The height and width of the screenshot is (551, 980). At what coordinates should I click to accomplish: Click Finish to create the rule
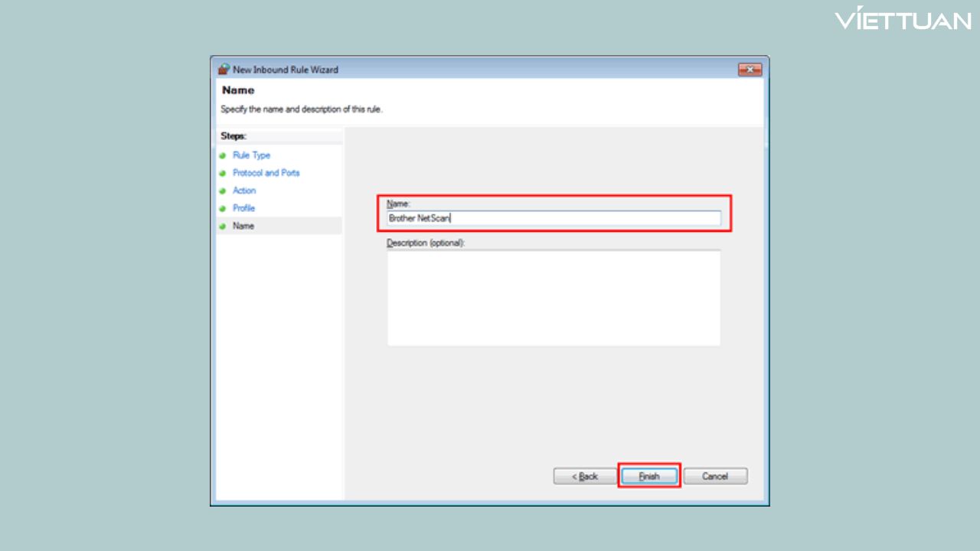pyautogui.click(x=648, y=476)
